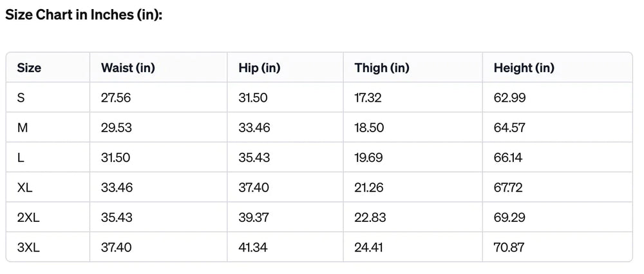Click the "Thigh (in)" column header

[x=382, y=68]
